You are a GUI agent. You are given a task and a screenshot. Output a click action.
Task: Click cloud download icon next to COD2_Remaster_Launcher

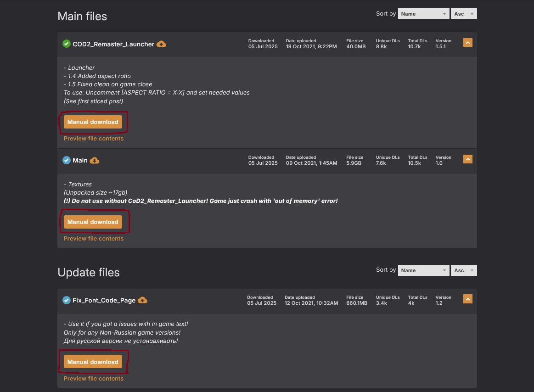pyautogui.click(x=161, y=44)
